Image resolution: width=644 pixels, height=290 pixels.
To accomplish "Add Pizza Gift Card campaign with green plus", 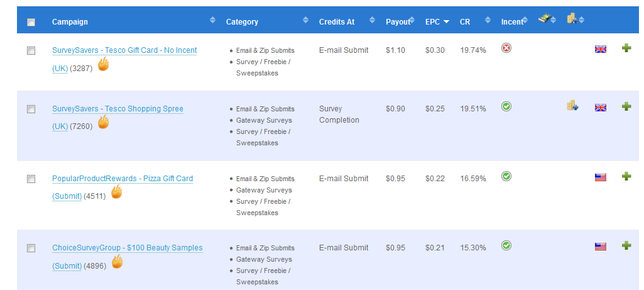I will point(626,176).
